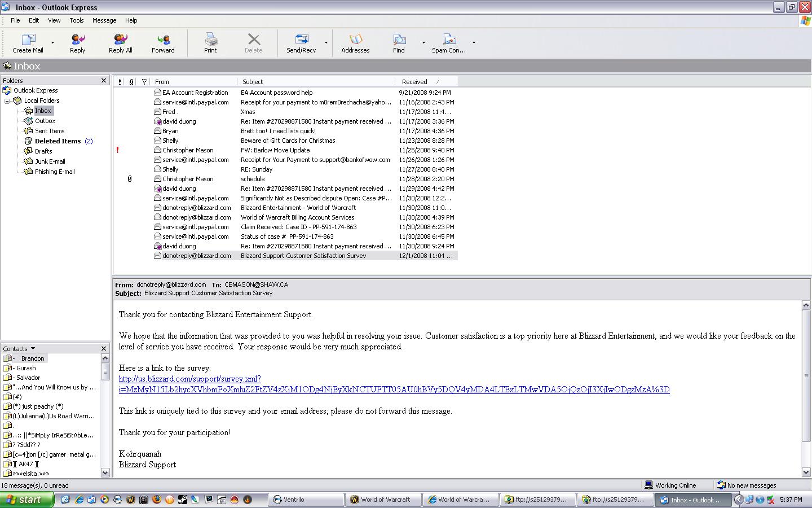The height and width of the screenshot is (508, 812).
Task: Open the Tools menu
Action: click(x=77, y=20)
